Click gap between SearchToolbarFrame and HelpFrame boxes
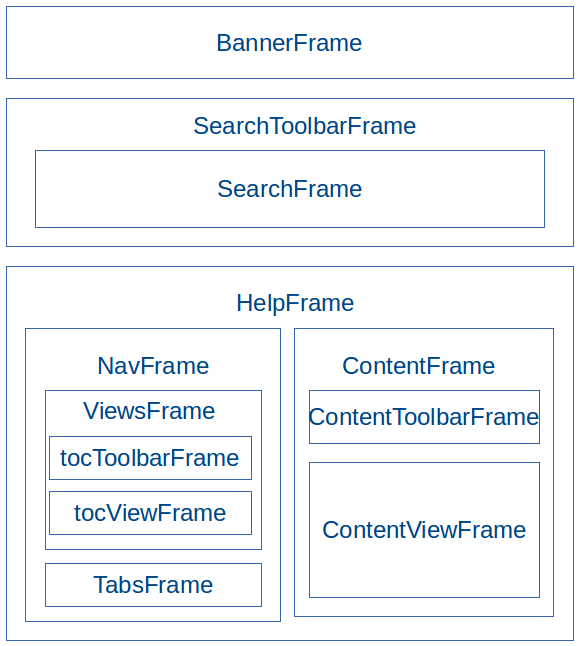 [x=290, y=257]
